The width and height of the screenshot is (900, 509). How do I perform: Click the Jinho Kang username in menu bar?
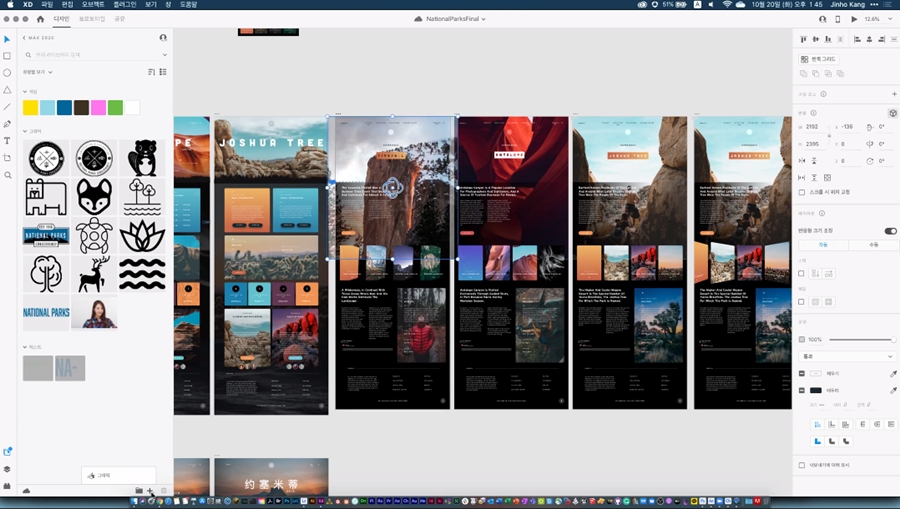click(847, 4)
